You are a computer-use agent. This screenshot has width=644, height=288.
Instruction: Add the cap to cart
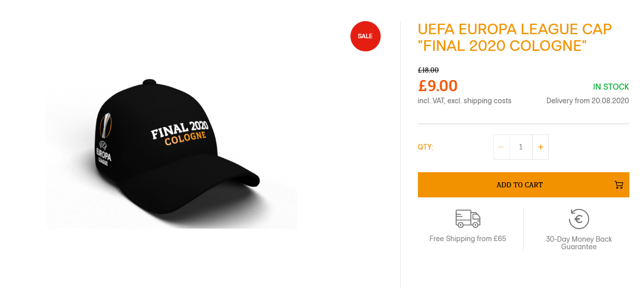point(524,185)
